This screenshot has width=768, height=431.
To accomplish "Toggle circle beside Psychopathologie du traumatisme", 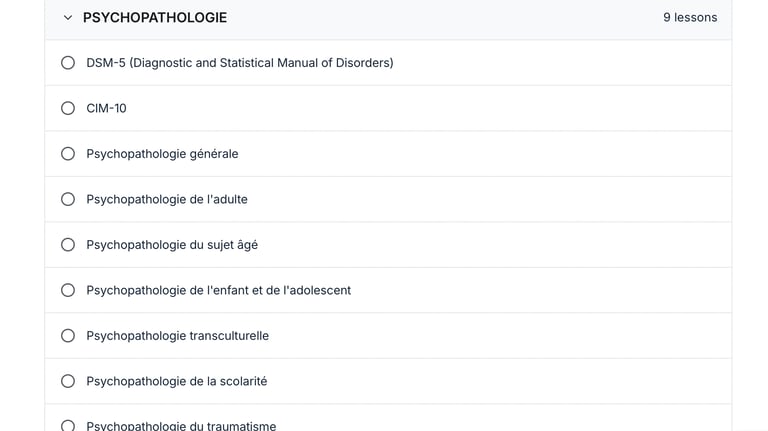I will pyautogui.click(x=68, y=425).
